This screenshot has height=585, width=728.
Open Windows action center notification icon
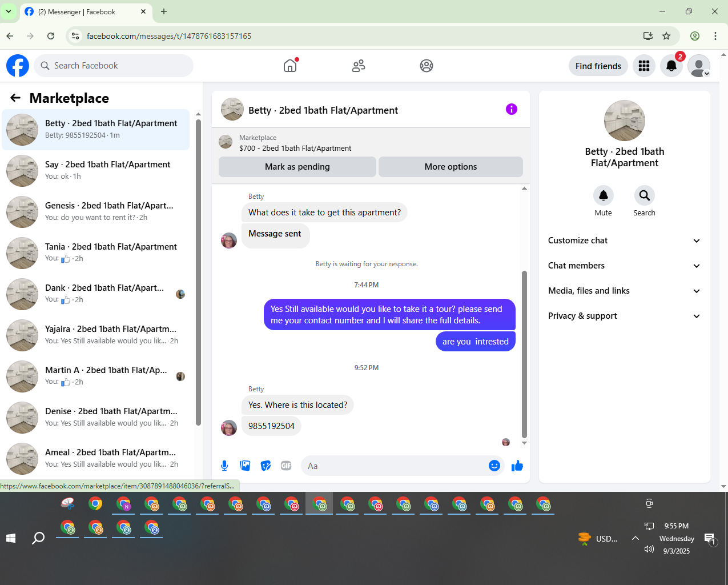click(710, 539)
